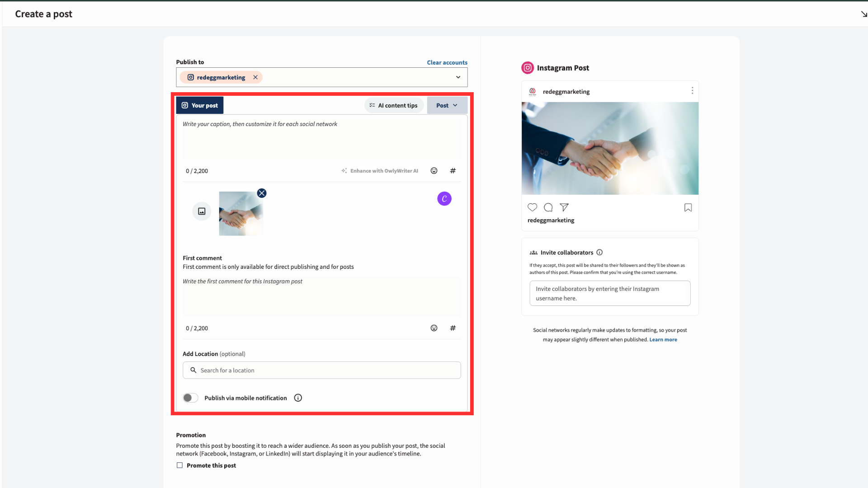This screenshot has height=488, width=868.
Task: Check the Promote this post checkbox
Action: (179, 465)
